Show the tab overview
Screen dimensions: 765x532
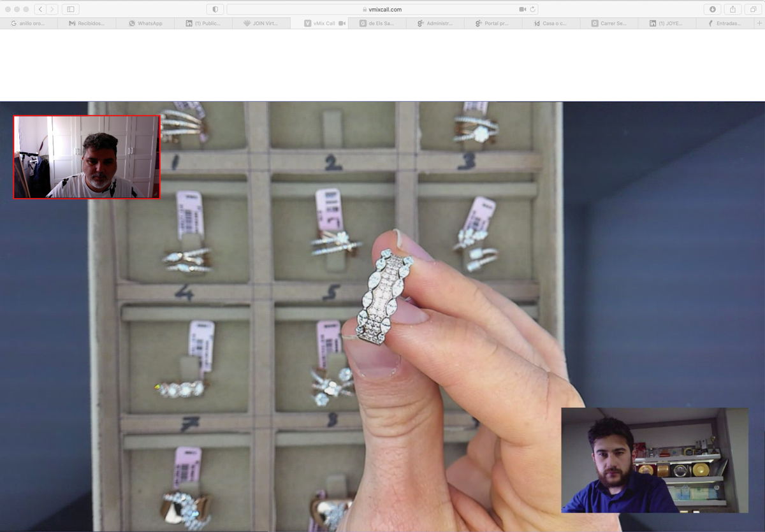point(753,9)
